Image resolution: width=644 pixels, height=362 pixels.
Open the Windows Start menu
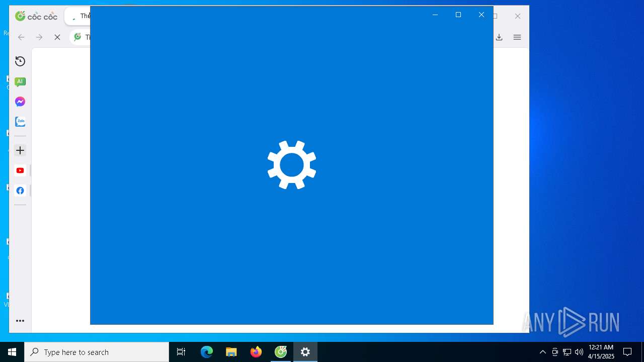pyautogui.click(x=12, y=352)
